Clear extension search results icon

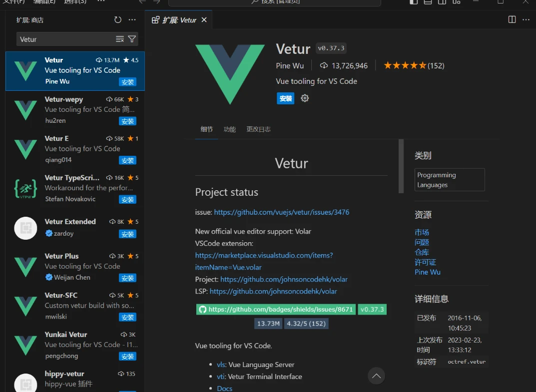tap(120, 39)
